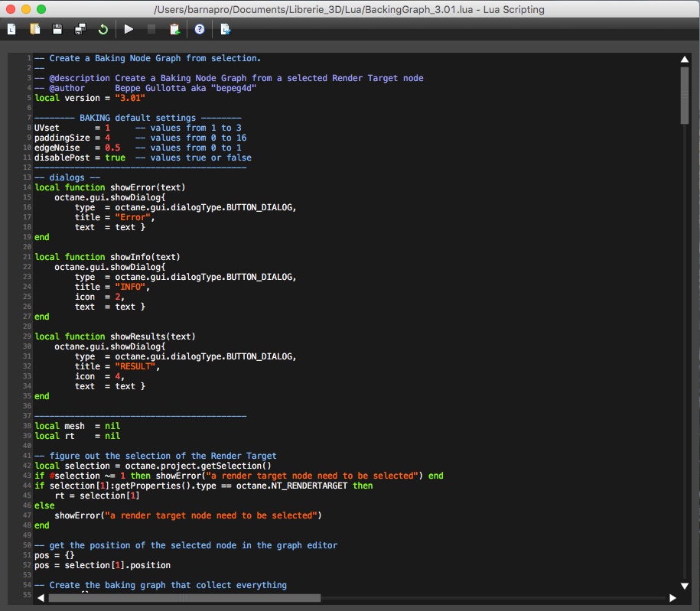Open the Lua help documentation
This screenshot has width=700, height=611.
click(x=200, y=29)
